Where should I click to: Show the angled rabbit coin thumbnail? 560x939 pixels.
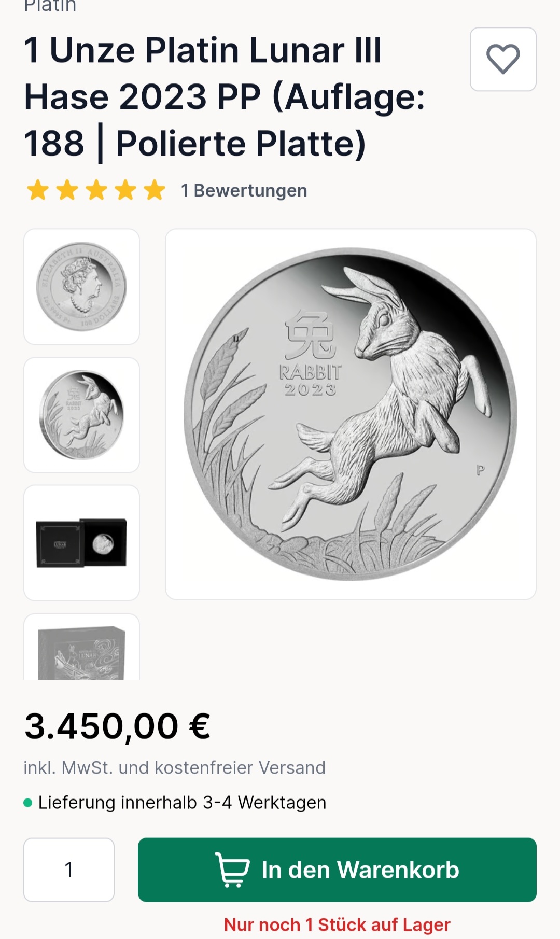[x=81, y=415]
